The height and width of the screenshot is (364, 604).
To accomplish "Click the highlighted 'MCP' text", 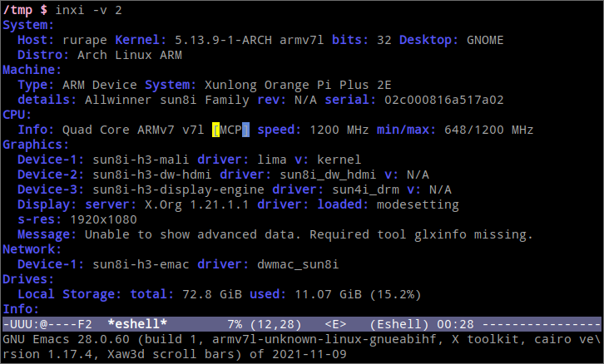I will [x=230, y=130].
